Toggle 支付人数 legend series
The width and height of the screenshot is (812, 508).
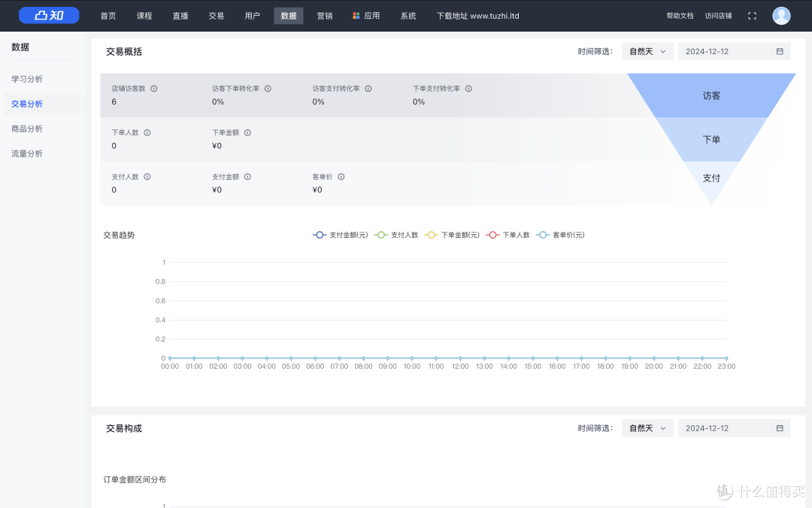pyautogui.click(x=396, y=235)
